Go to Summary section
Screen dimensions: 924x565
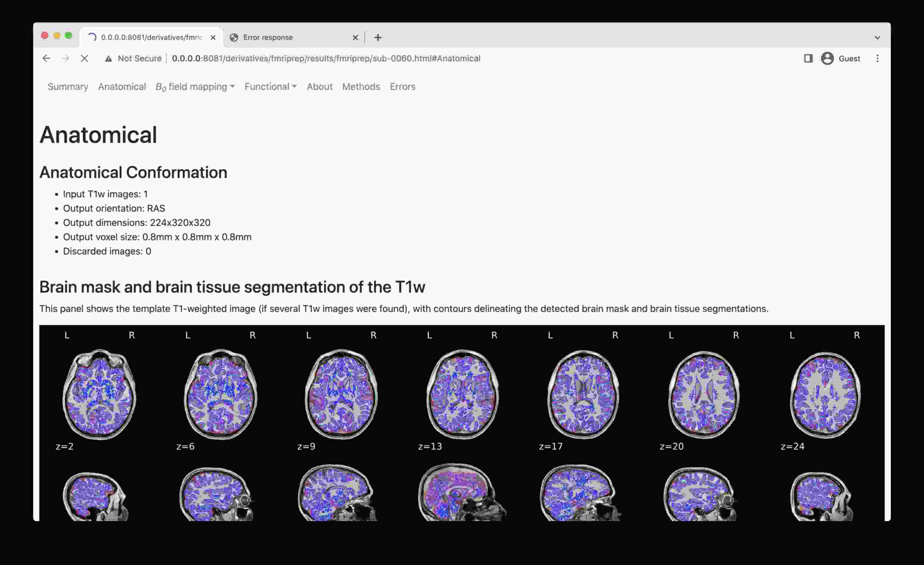(x=68, y=87)
